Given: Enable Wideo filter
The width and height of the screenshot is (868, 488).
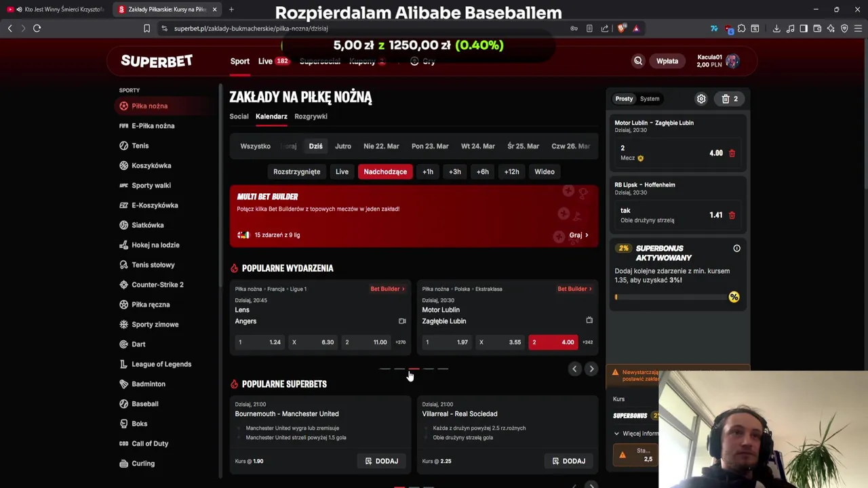Looking at the screenshot, I should (545, 171).
